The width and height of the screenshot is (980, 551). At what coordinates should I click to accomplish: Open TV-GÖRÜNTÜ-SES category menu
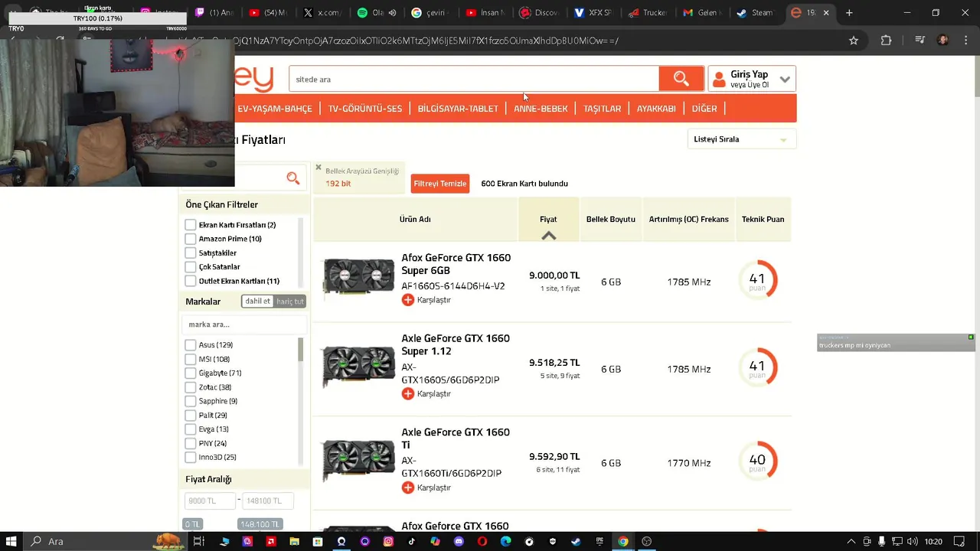pyautogui.click(x=365, y=109)
